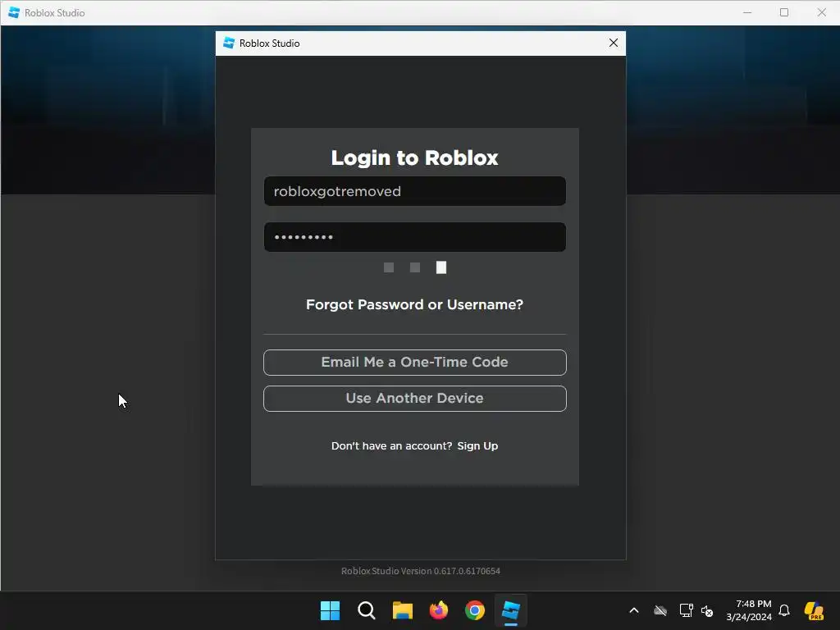Open the notification bell icon
Image resolution: width=840 pixels, height=630 pixels.
784,610
